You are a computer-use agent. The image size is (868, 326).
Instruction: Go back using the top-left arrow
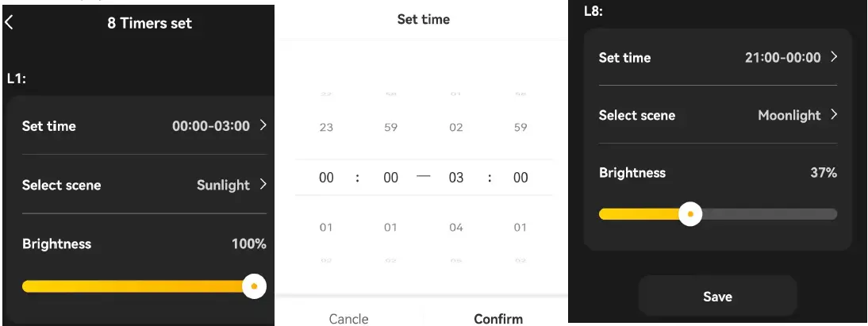[10, 23]
